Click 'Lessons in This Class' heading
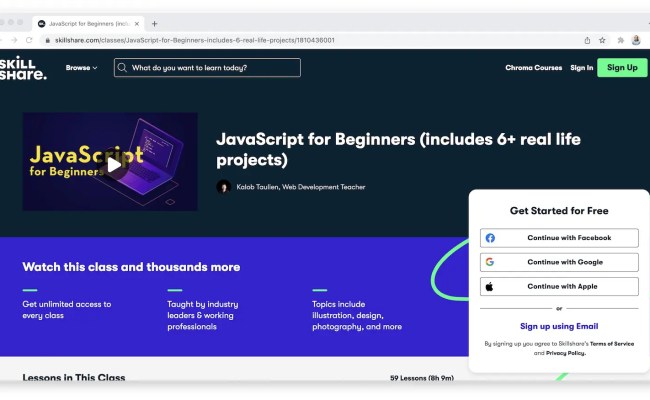The height and width of the screenshot is (400, 650). [74, 377]
